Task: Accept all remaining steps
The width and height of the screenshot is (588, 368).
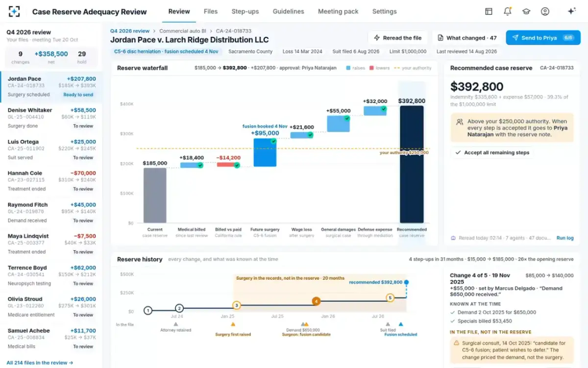Action: [x=492, y=153]
